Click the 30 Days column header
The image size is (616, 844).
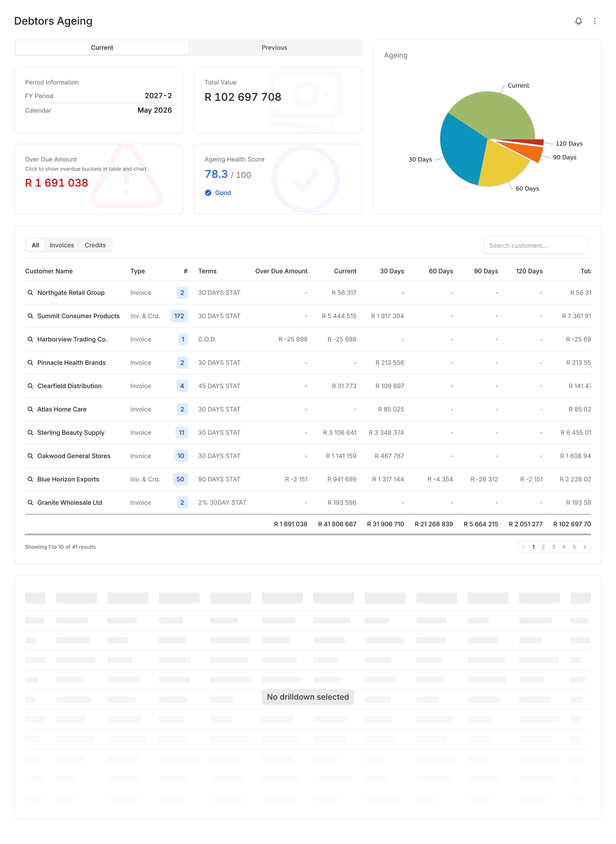(392, 271)
